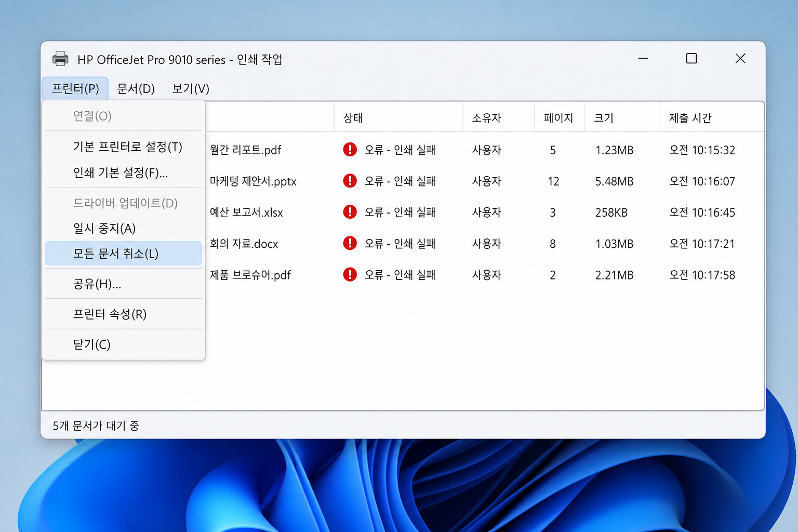Open the 보기(V) menu
The image size is (798, 532).
pos(191,88)
